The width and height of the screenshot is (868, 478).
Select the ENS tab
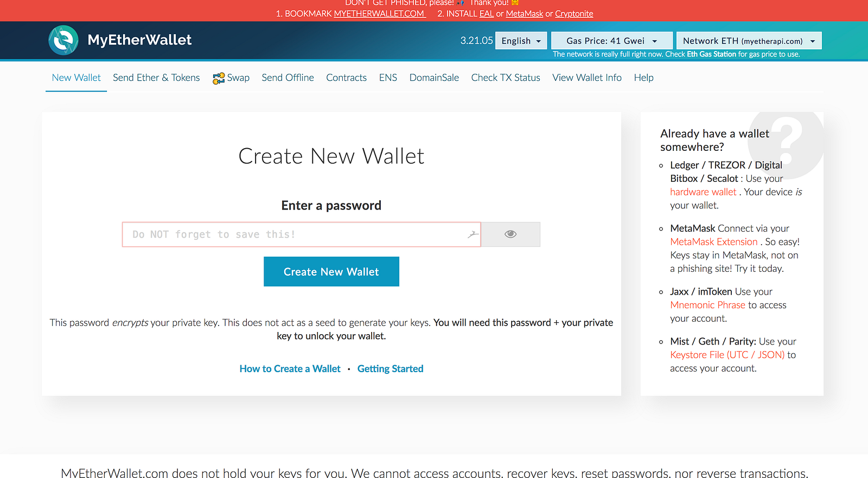point(388,78)
